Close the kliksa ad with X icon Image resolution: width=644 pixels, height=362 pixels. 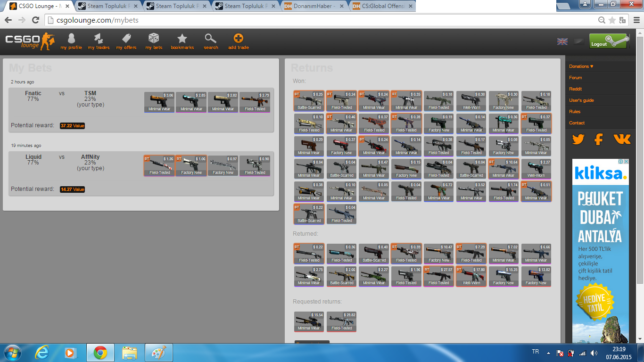pyautogui.click(x=626, y=162)
